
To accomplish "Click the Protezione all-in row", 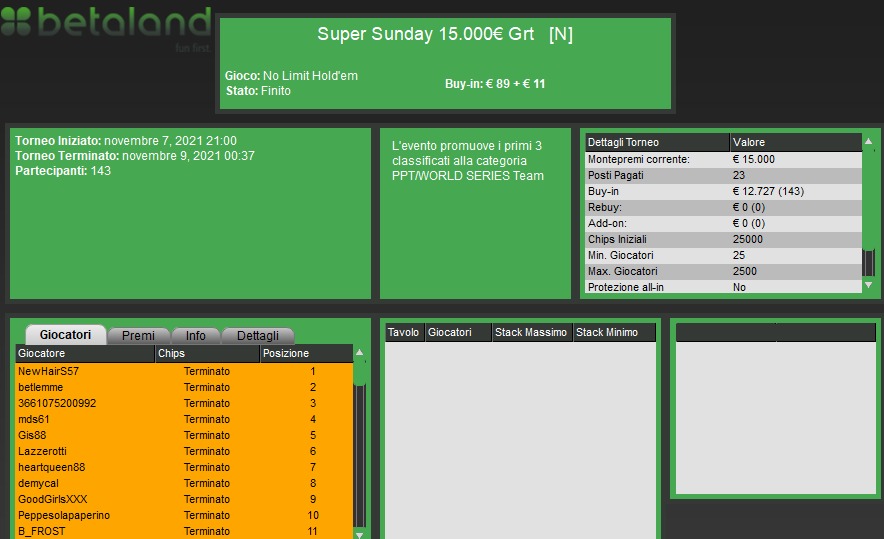I will [723, 287].
